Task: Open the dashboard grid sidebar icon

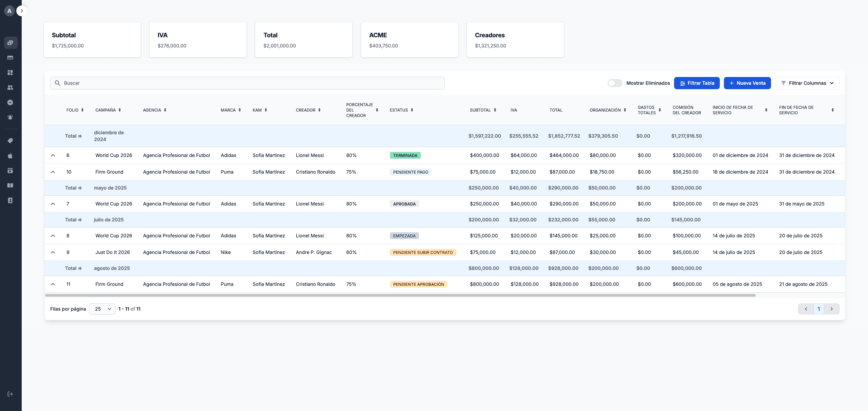Action: coord(10,73)
